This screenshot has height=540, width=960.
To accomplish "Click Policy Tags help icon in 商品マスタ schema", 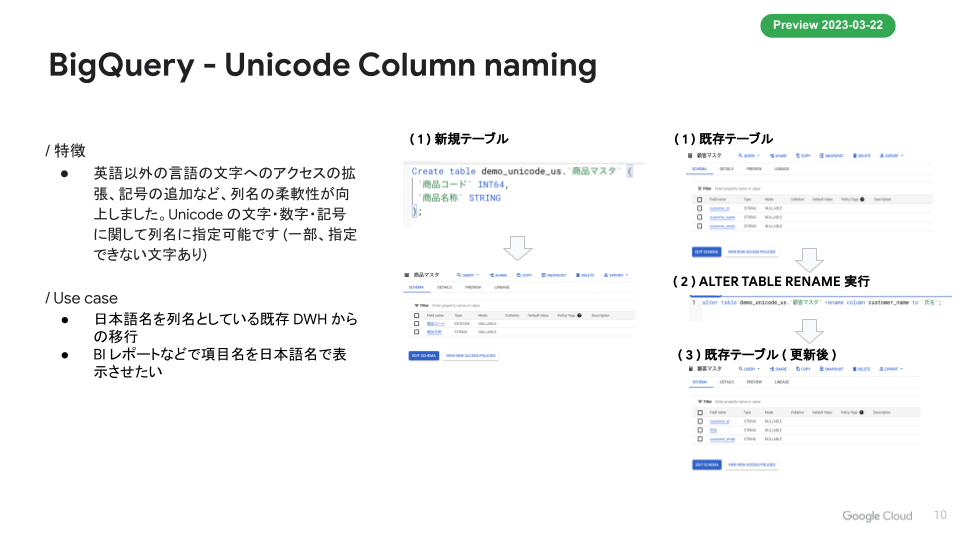I will pyautogui.click(x=579, y=315).
